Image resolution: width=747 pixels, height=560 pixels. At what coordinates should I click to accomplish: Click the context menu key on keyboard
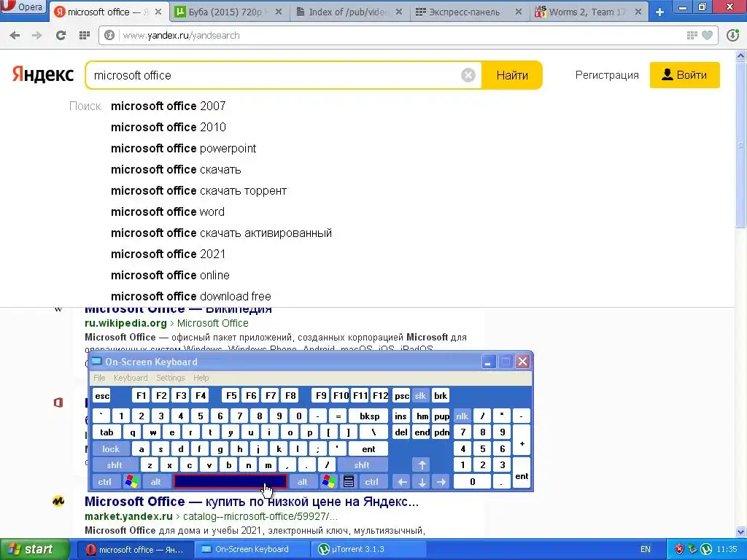[349, 481]
